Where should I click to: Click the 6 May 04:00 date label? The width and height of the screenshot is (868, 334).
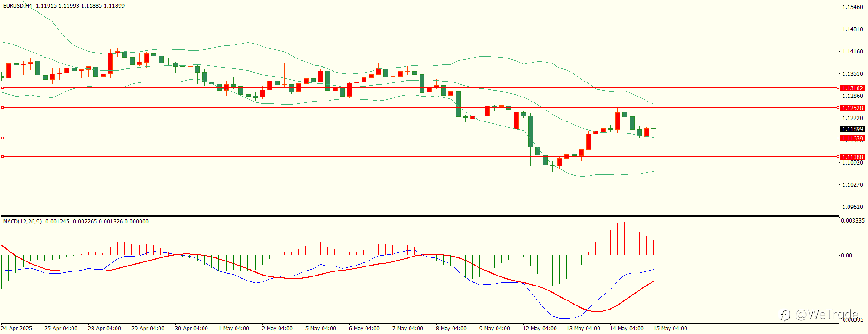pyautogui.click(x=364, y=329)
